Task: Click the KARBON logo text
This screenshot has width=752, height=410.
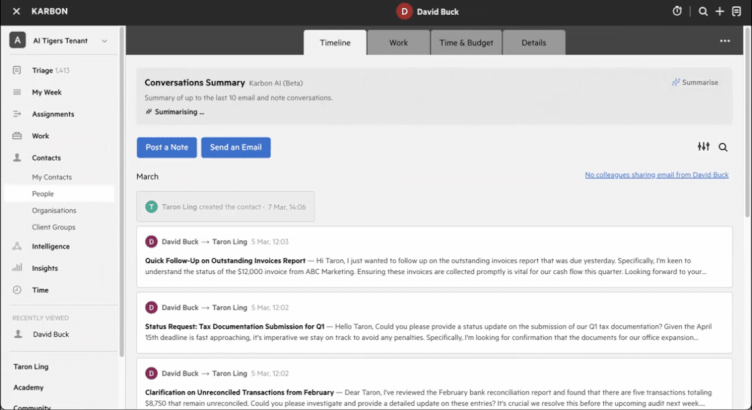Action: (49, 12)
